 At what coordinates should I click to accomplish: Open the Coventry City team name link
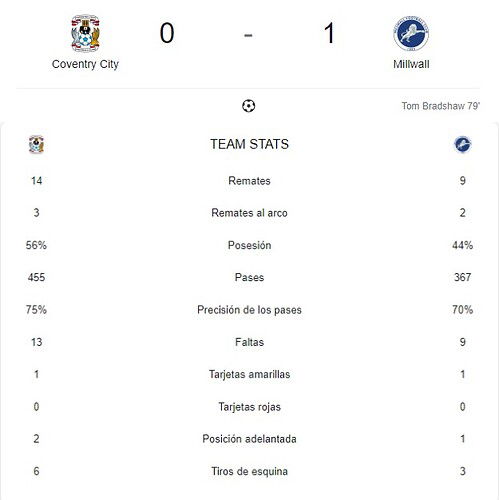pos(85,64)
